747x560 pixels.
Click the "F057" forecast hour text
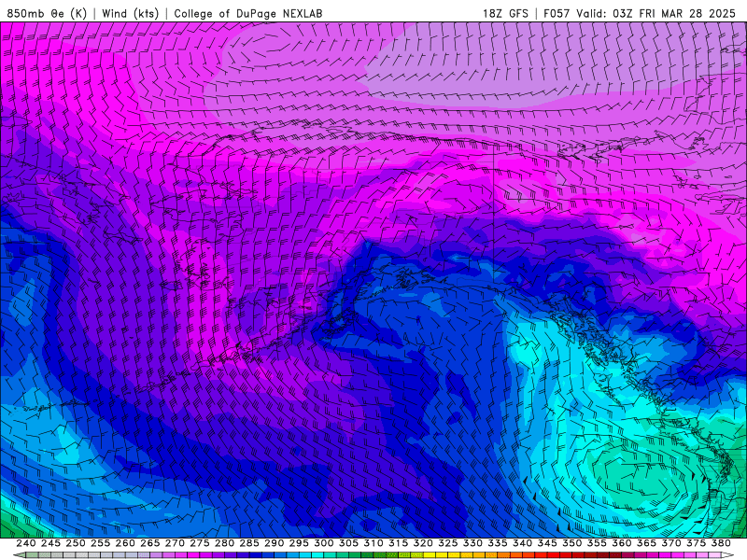pos(557,13)
